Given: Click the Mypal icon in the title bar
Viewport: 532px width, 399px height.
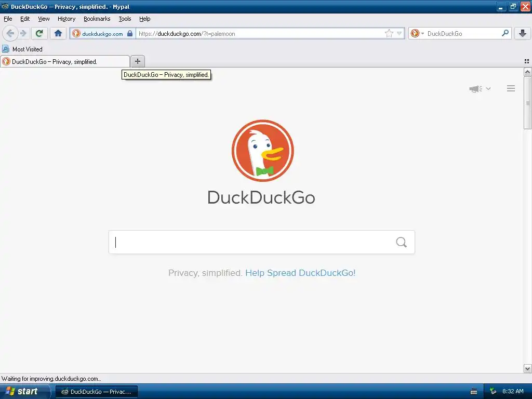Looking at the screenshot, I should coord(5,6).
